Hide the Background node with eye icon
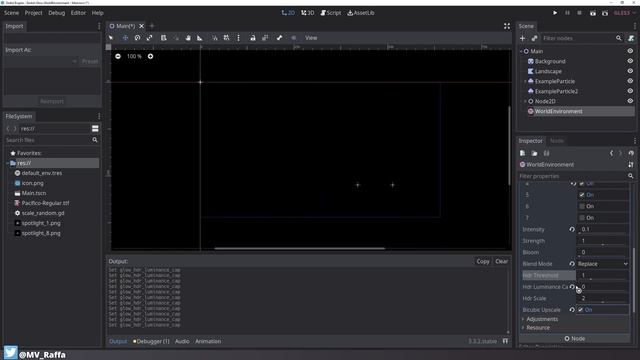The height and width of the screenshot is (360, 640). [630, 61]
